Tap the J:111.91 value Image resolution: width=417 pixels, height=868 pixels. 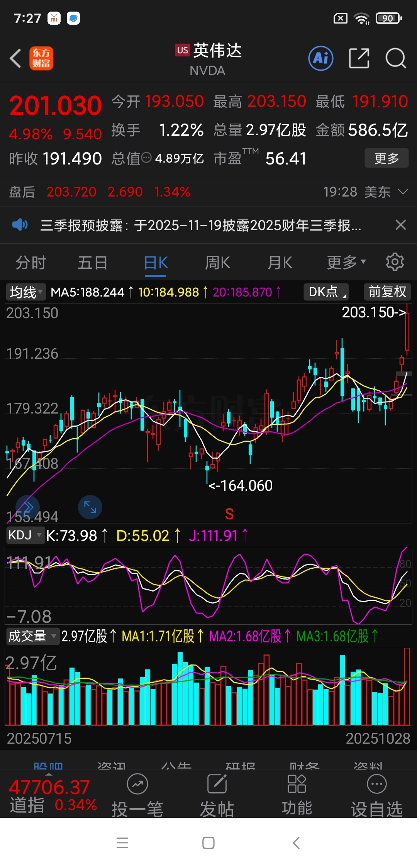[218, 536]
